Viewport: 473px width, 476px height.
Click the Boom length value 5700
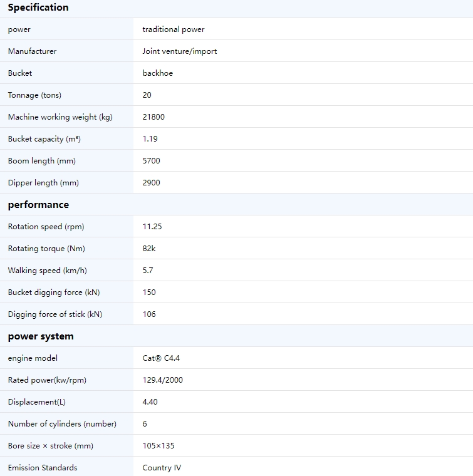151,160
